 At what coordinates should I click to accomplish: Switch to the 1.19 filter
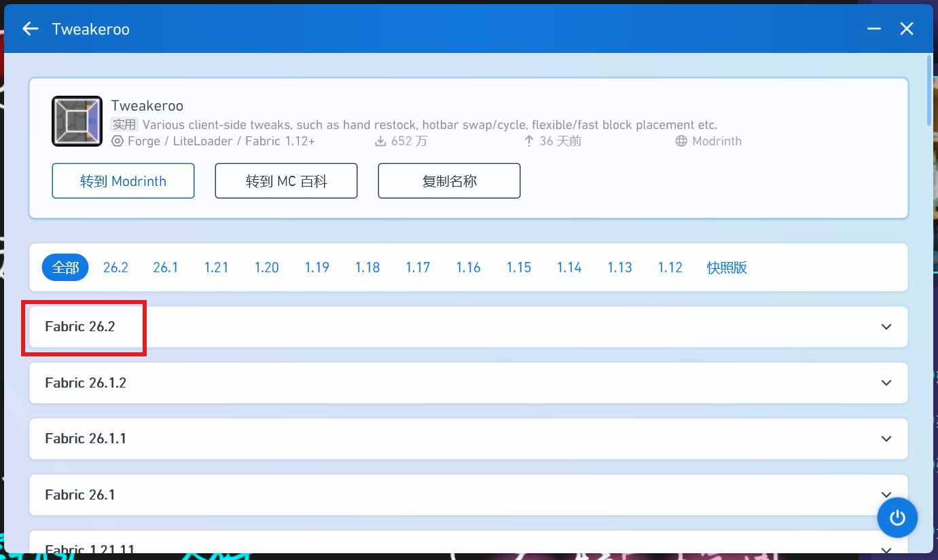[317, 267]
